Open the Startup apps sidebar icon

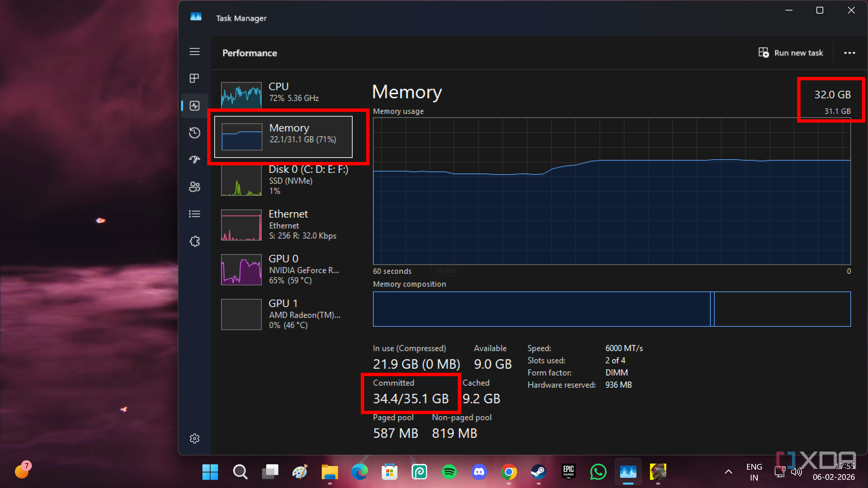pyautogui.click(x=194, y=159)
